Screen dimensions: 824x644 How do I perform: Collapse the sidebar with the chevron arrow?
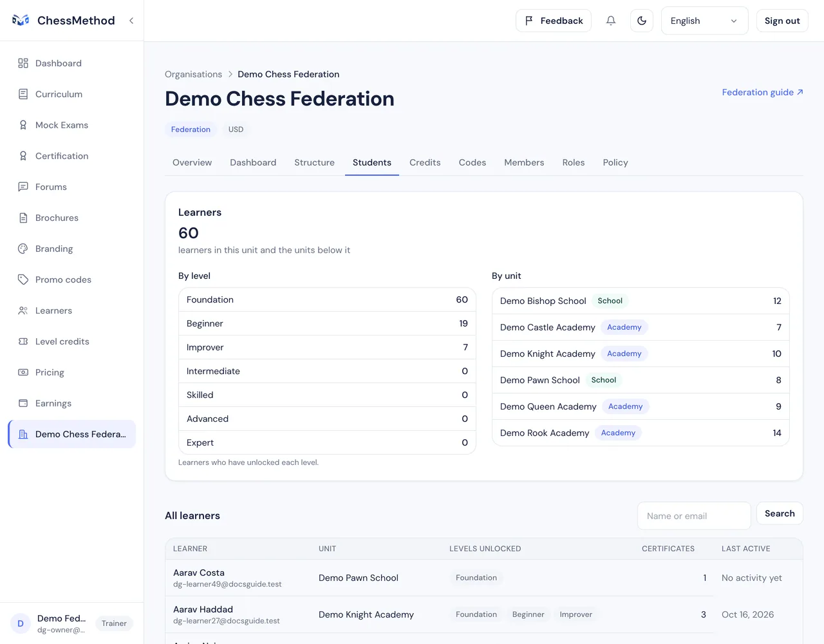131,21
